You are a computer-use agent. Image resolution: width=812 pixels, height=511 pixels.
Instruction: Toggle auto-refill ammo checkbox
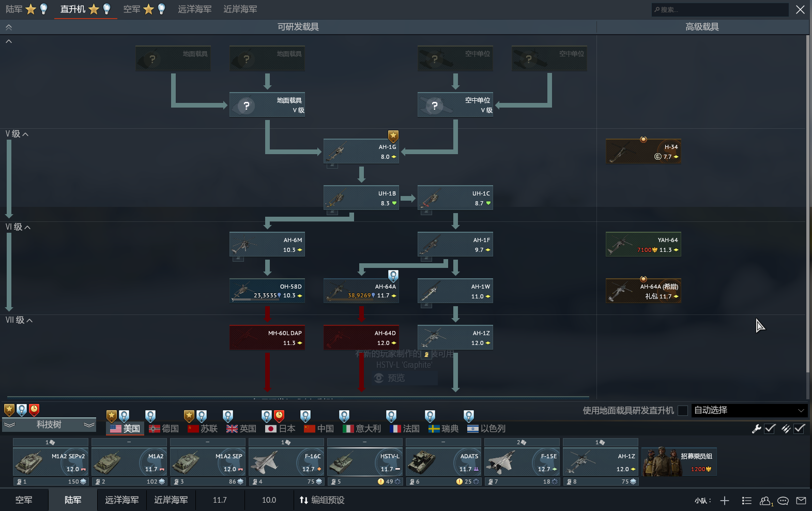coord(800,428)
